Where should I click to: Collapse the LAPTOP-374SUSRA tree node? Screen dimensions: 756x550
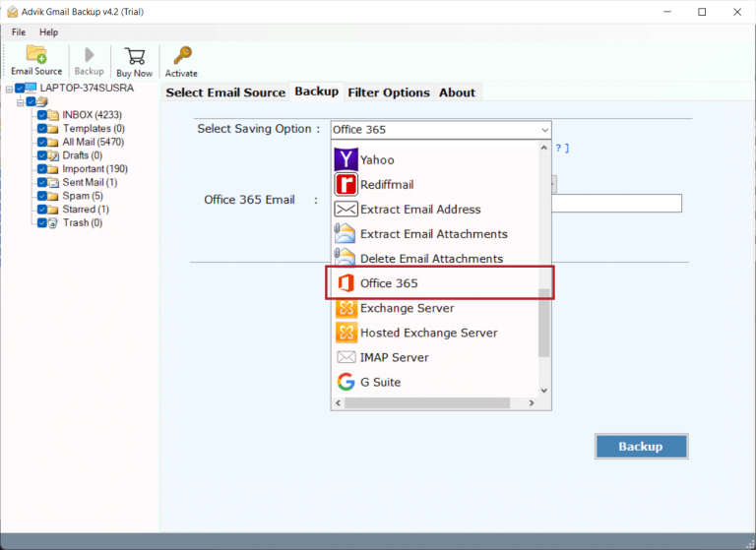9,89
